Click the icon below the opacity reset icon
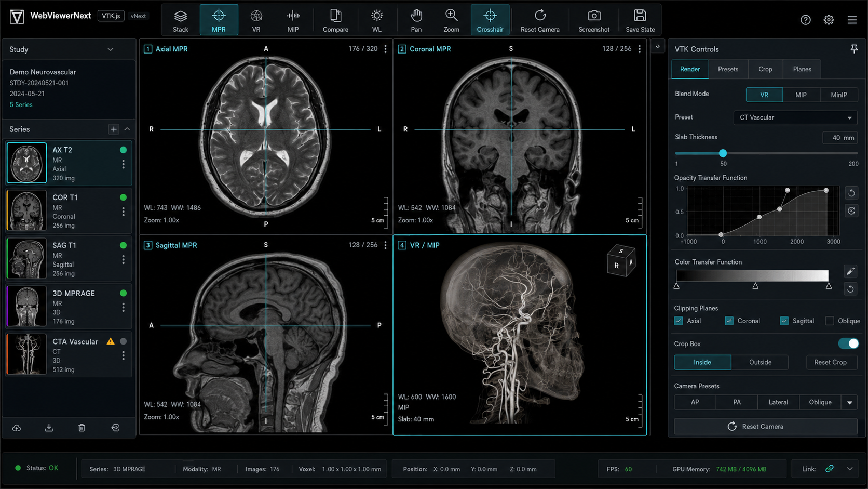The height and width of the screenshot is (489, 868). [x=851, y=210]
